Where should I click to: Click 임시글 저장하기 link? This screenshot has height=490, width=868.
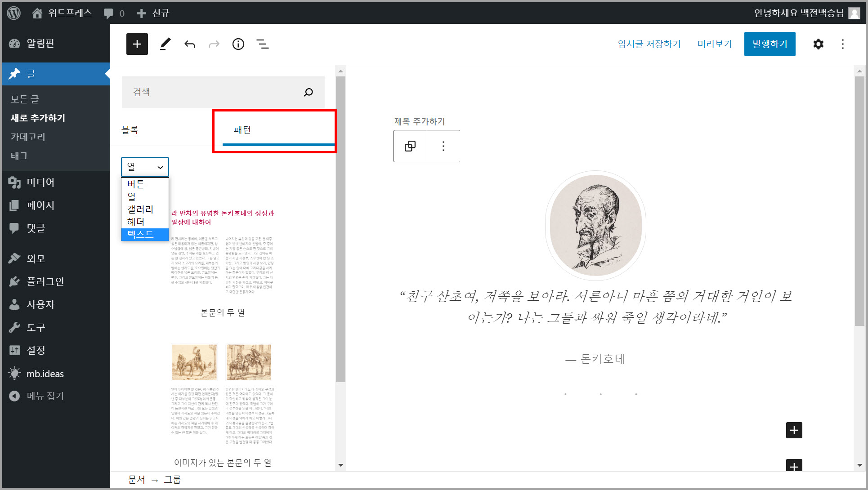(x=649, y=44)
